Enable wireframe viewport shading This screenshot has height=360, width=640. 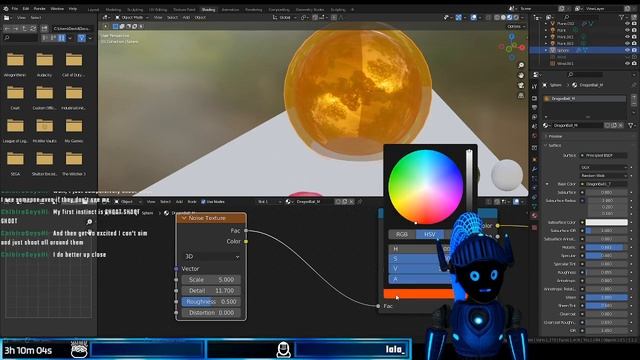coord(497,18)
